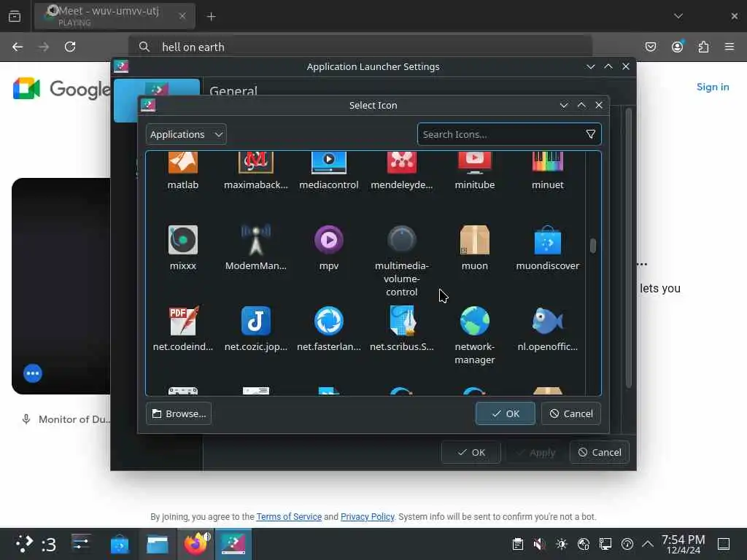This screenshot has width=747, height=560.
Task: Cancel the Select Icon dialog
Action: (570, 413)
